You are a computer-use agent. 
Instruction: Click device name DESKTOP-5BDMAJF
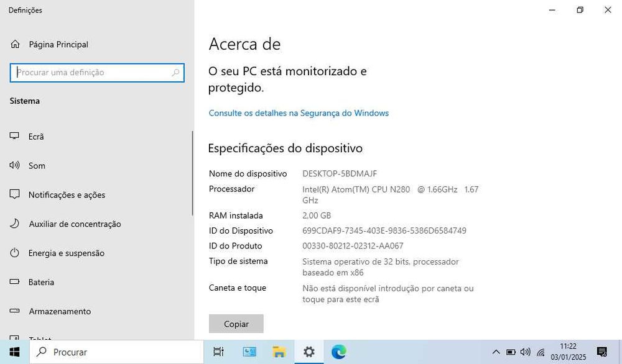[340, 173]
